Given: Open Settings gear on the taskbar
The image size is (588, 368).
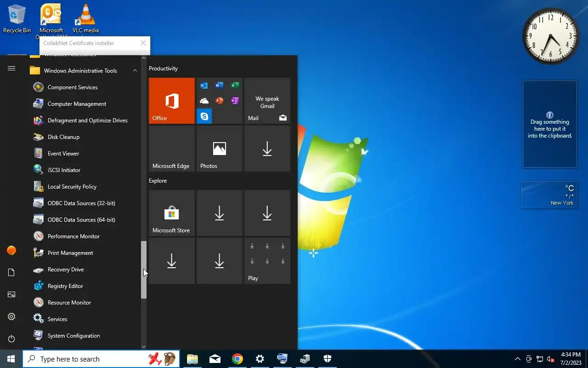Looking at the screenshot, I should click(260, 359).
